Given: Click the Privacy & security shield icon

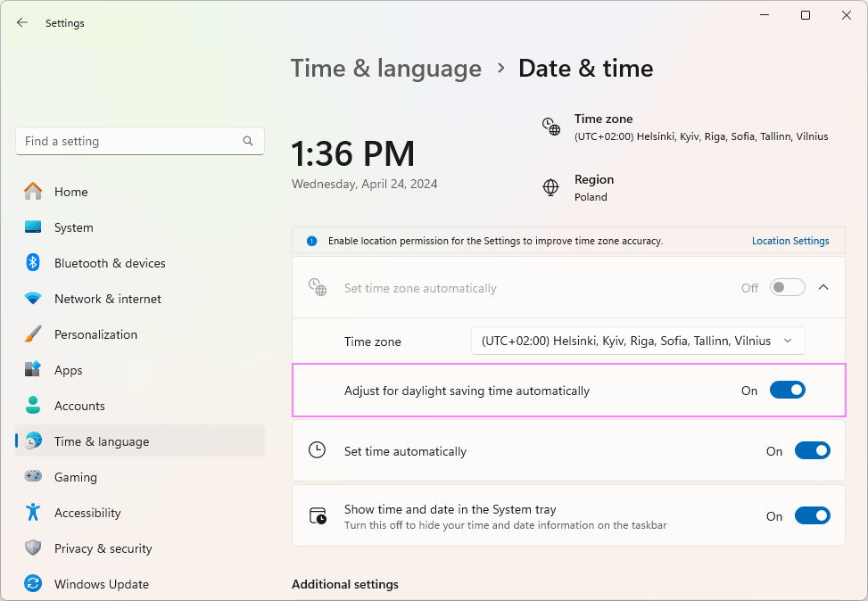Looking at the screenshot, I should (x=33, y=548).
